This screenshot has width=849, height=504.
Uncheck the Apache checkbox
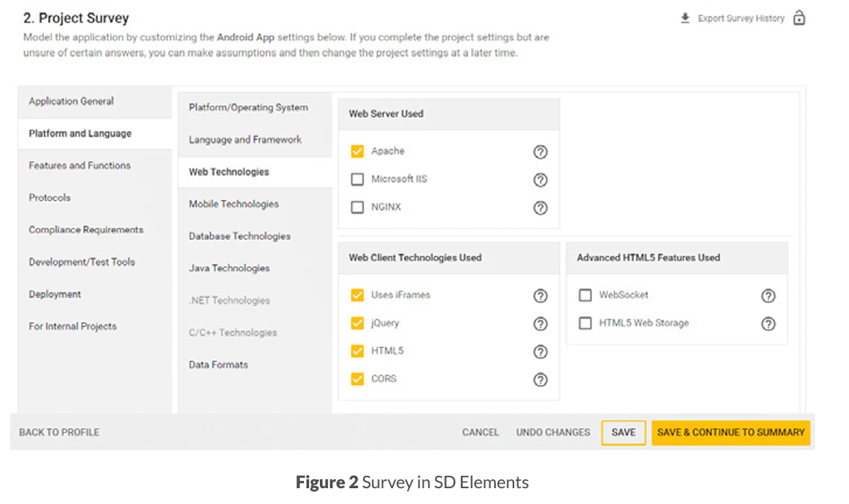[x=357, y=151]
